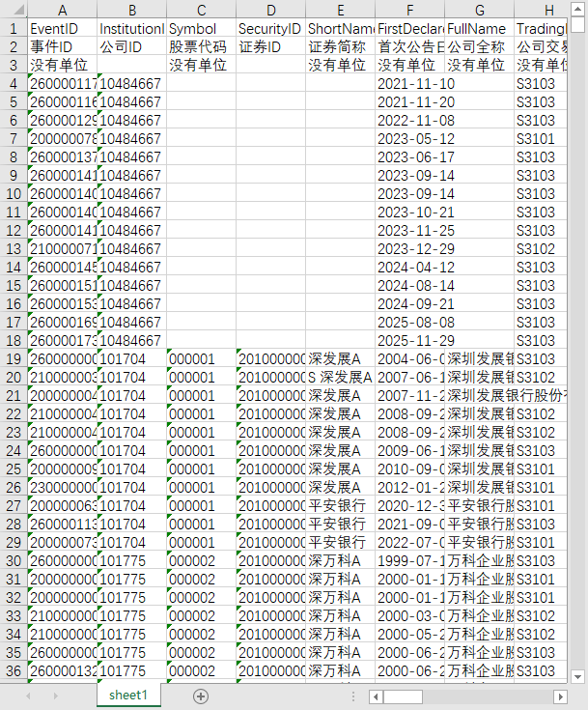
Task: Click the EventID header cell
Action: point(63,29)
